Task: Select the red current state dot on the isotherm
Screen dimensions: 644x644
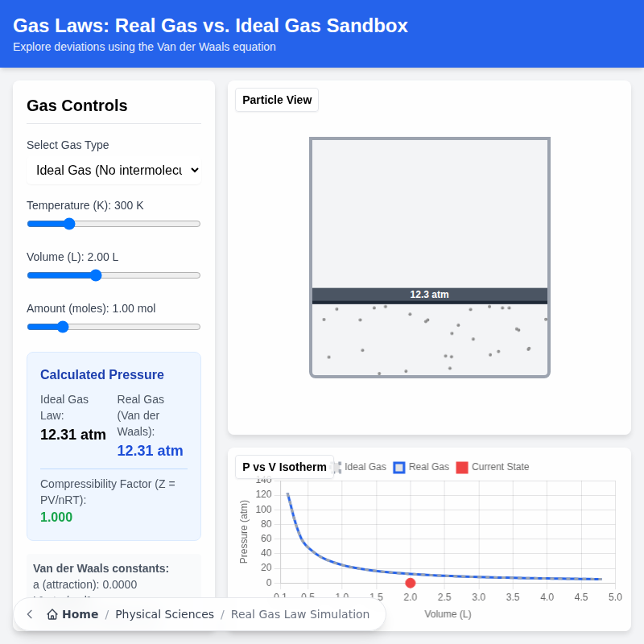Action: point(410,582)
